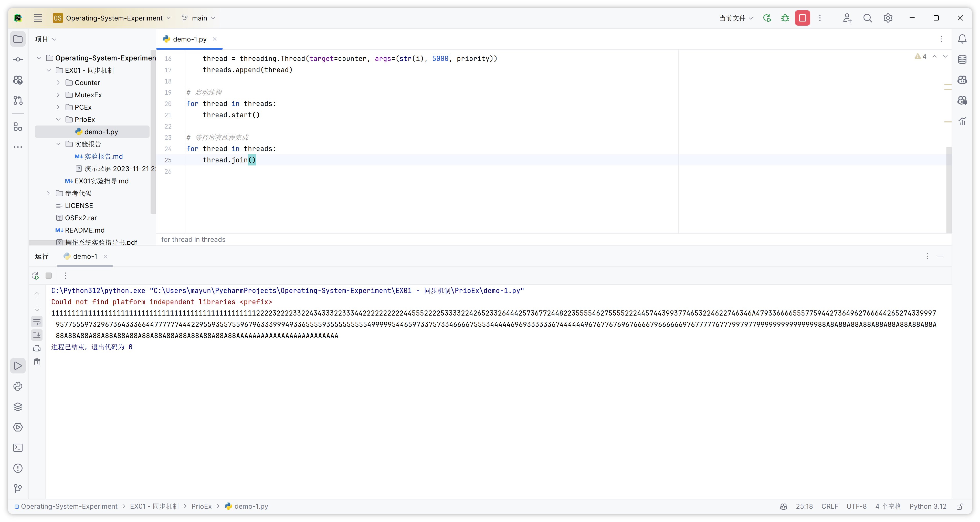980x522 pixels.
Task: Select the demo-1.py editor tab
Action: tap(189, 39)
